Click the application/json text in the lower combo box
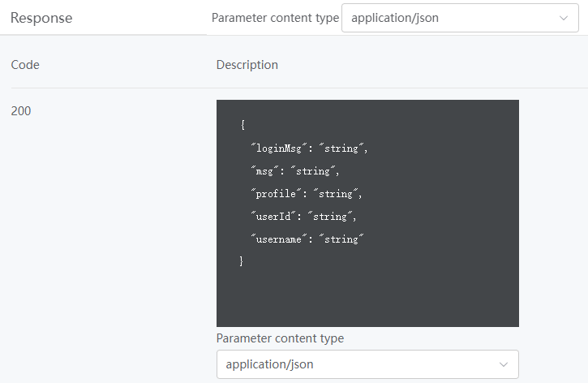 269,364
